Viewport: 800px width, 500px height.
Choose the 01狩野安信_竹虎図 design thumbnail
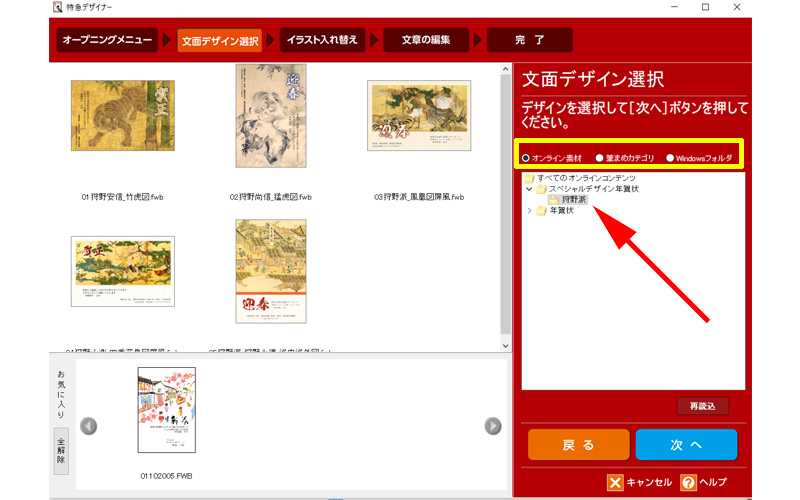[x=122, y=115]
